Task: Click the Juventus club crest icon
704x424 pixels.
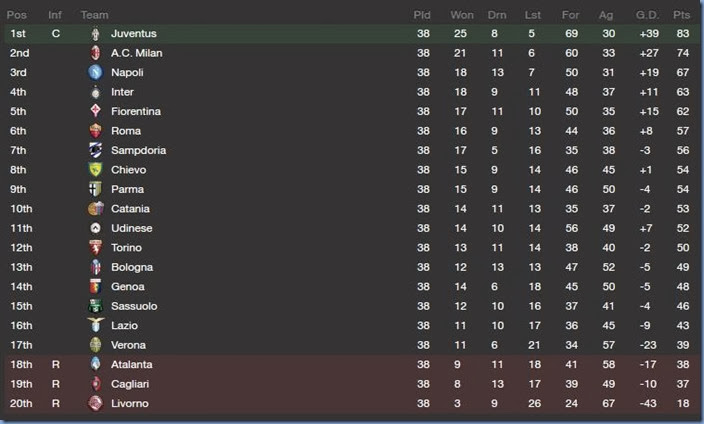Action: (96, 34)
